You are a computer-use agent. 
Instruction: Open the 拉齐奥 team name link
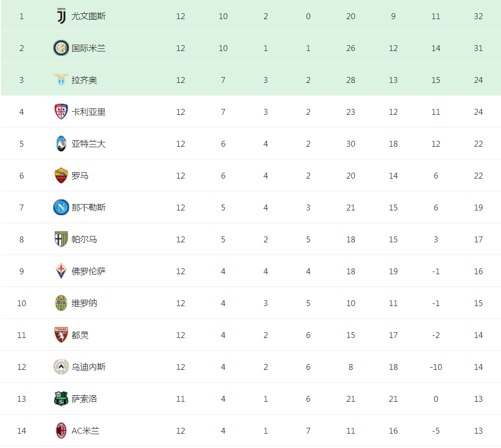point(85,80)
